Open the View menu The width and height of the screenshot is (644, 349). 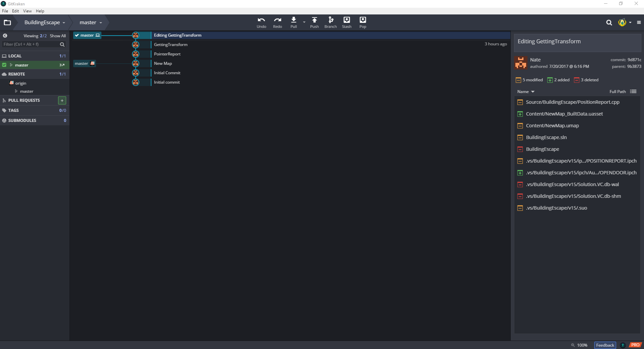(x=28, y=11)
